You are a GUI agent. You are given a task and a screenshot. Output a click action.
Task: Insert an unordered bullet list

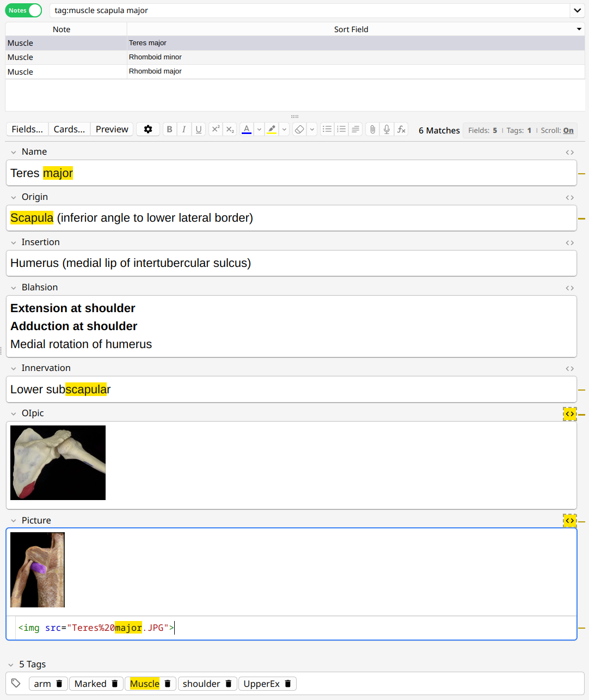tap(327, 129)
